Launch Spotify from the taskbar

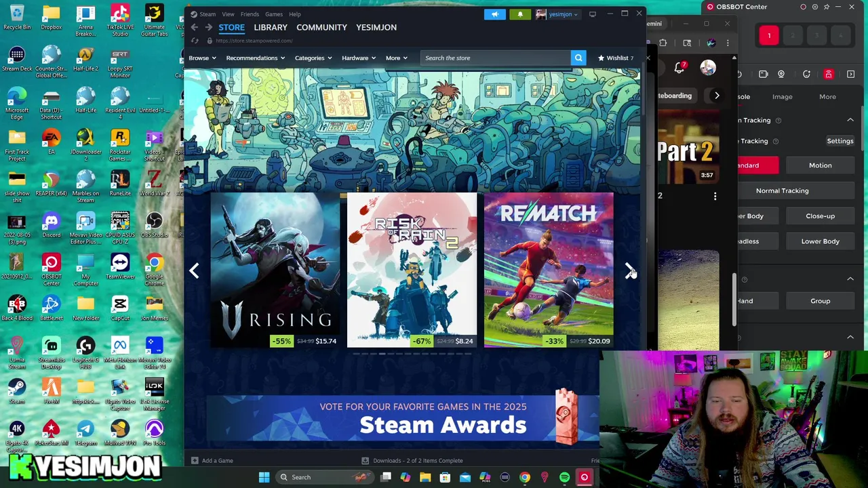point(564,477)
